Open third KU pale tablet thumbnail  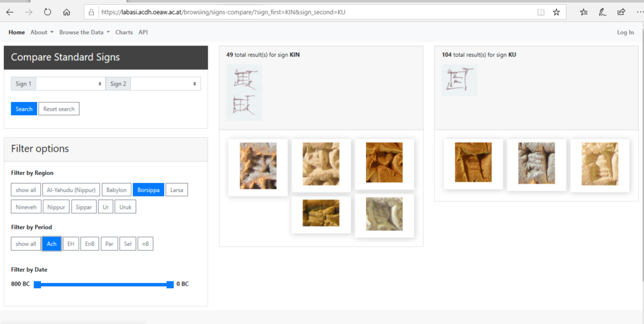[599, 164]
